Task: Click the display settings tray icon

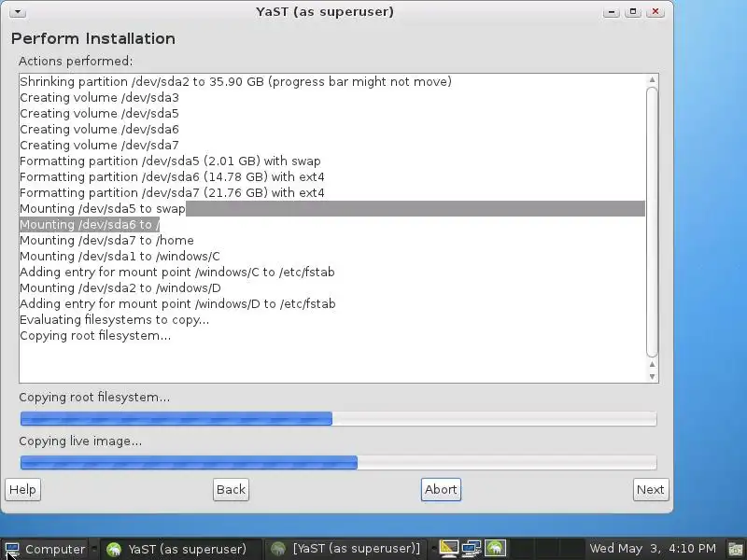Action: [x=448, y=549]
